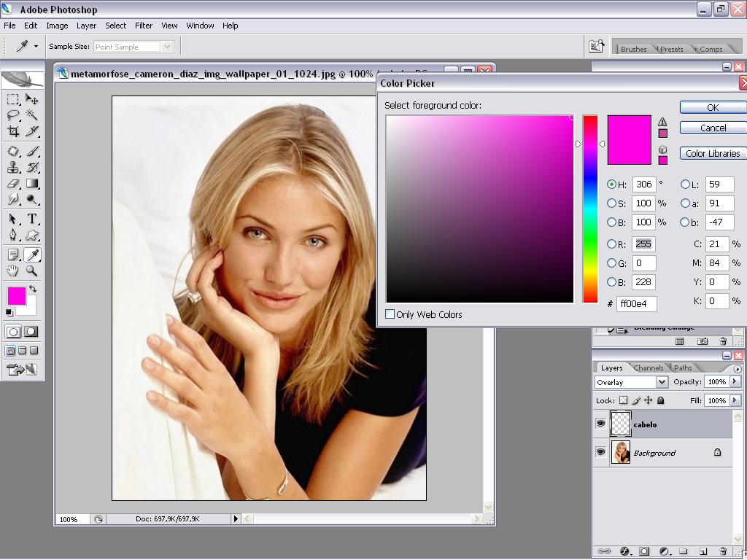Select the Move tool
747x560 pixels.
click(32, 99)
